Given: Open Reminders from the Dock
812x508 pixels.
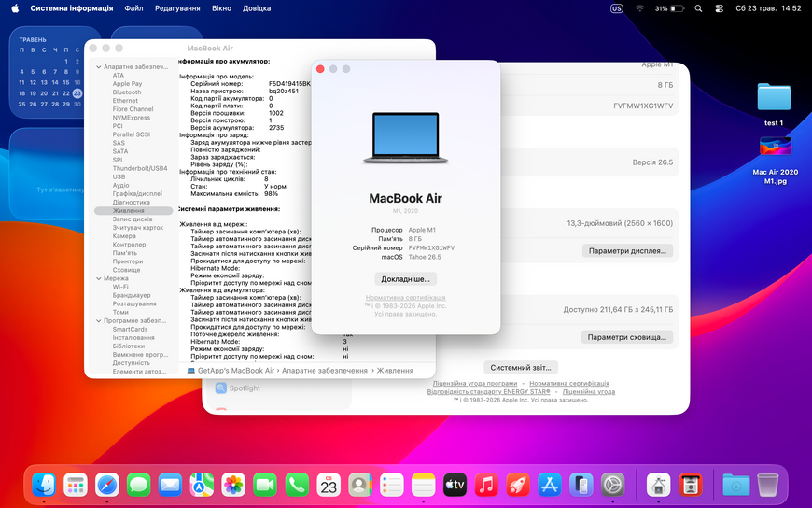Looking at the screenshot, I should pyautogui.click(x=391, y=486).
